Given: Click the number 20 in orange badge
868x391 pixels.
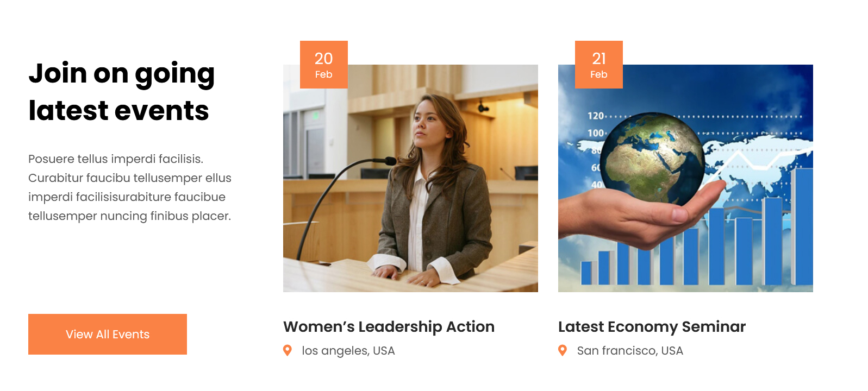Looking at the screenshot, I should 324,58.
